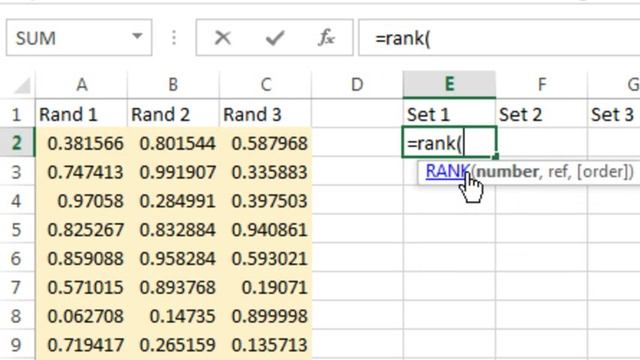Click the Rand 3 header cell
The image size is (640, 360).
265,114
